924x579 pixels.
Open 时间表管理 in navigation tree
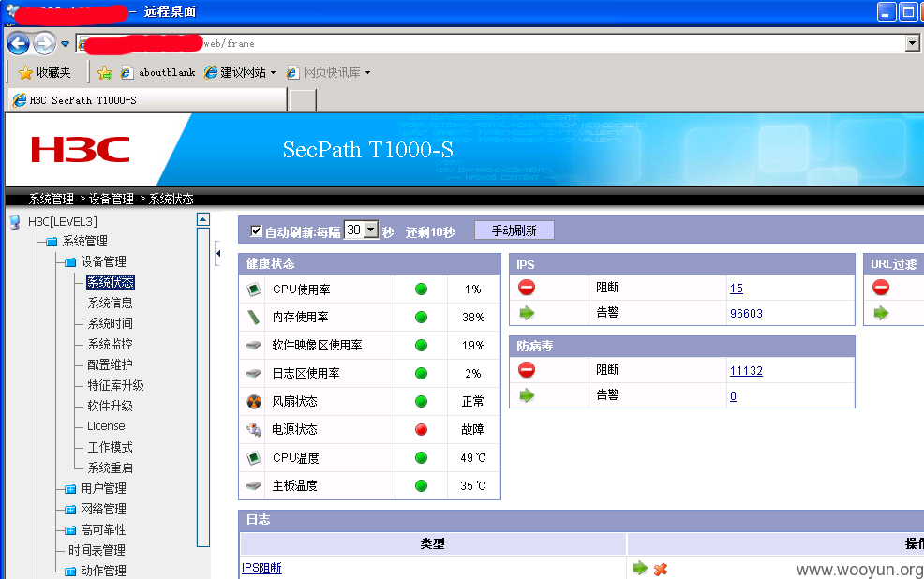[x=97, y=550]
